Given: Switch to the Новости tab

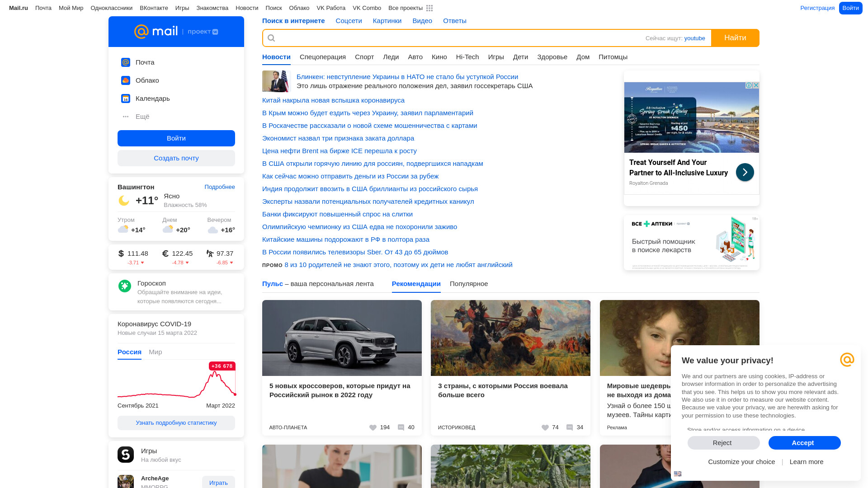Looking at the screenshot, I should (276, 57).
